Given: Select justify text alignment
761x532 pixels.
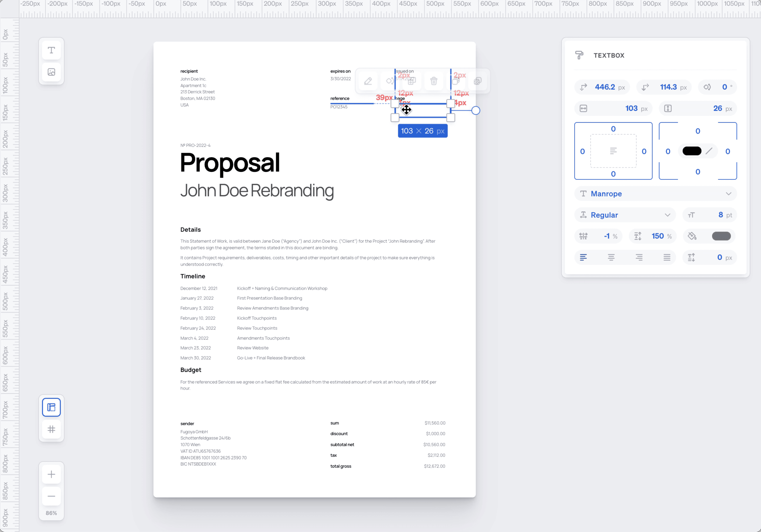Looking at the screenshot, I should click(x=667, y=257).
